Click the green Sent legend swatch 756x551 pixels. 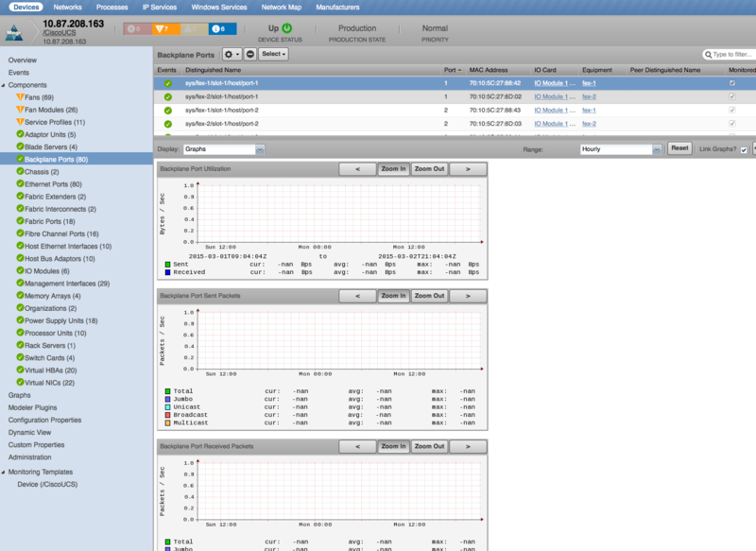tap(168, 265)
